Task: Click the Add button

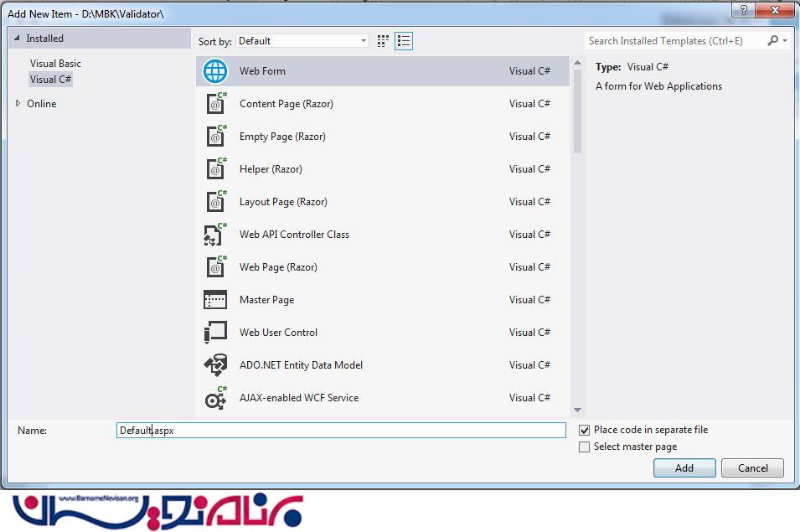Action: (x=684, y=468)
